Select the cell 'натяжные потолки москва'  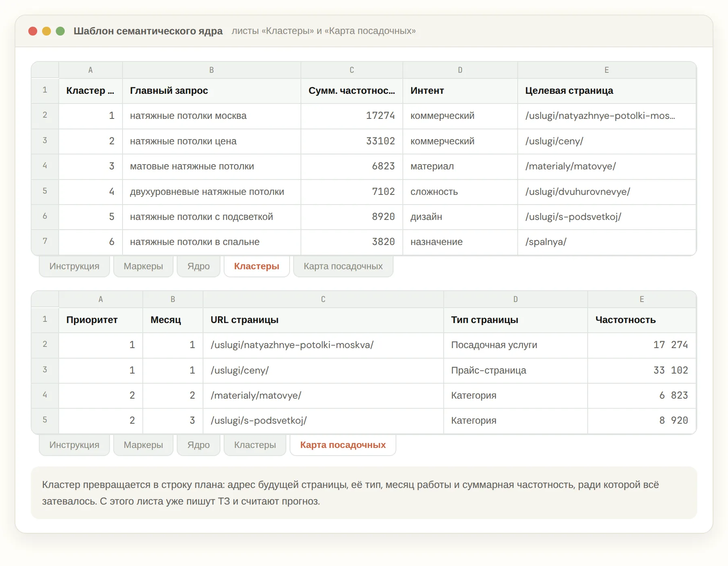point(212,116)
